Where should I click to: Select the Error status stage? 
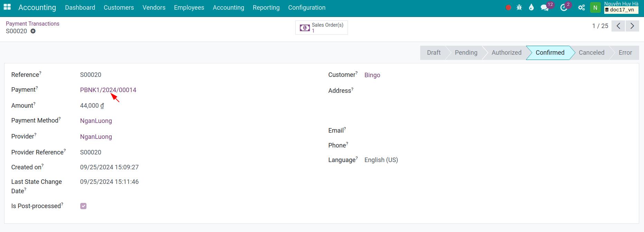[x=625, y=53]
